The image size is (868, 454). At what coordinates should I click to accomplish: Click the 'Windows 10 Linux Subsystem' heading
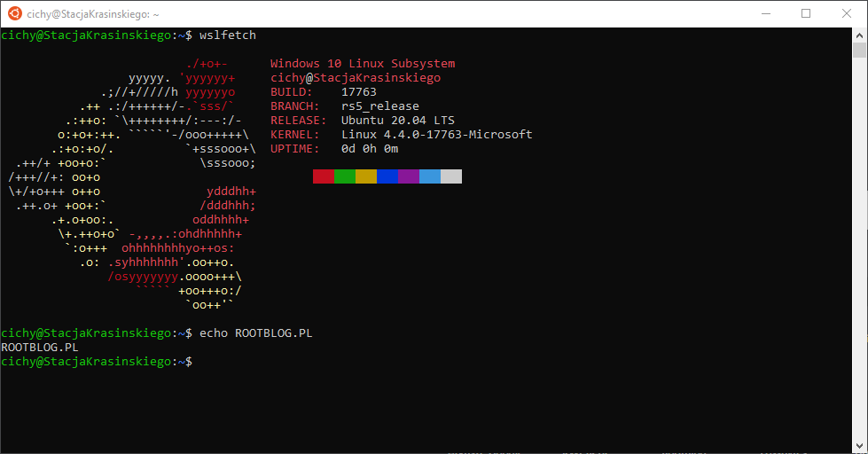point(363,64)
